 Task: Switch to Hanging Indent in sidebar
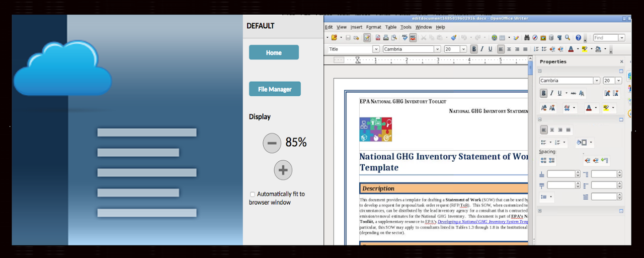[604, 160]
